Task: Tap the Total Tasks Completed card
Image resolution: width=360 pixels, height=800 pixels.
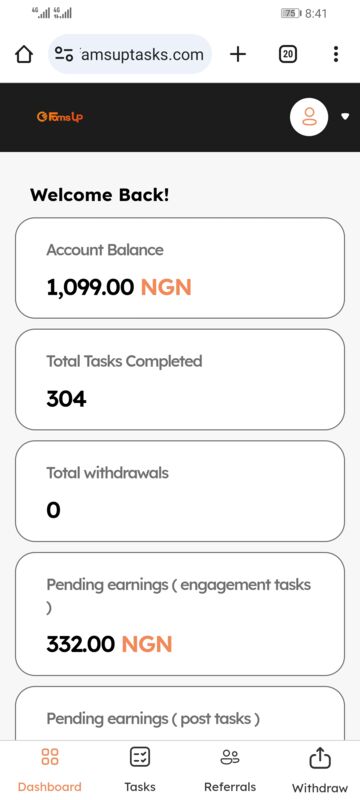Action: (180, 380)
